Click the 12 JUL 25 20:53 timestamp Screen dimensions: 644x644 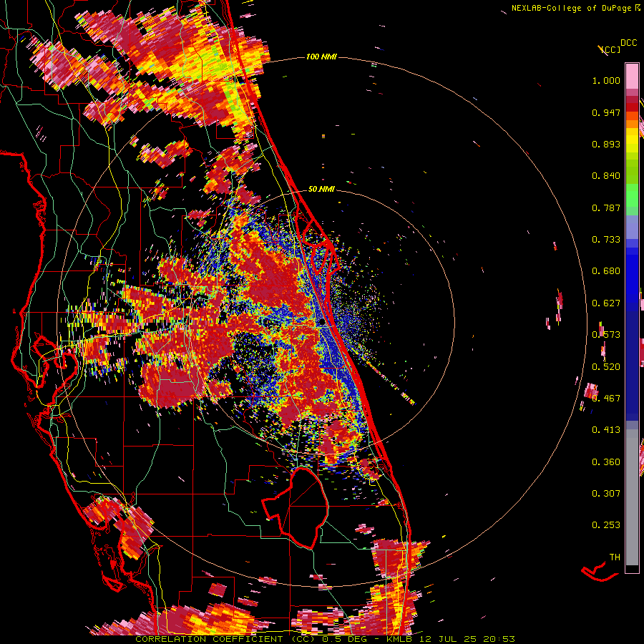467,639
